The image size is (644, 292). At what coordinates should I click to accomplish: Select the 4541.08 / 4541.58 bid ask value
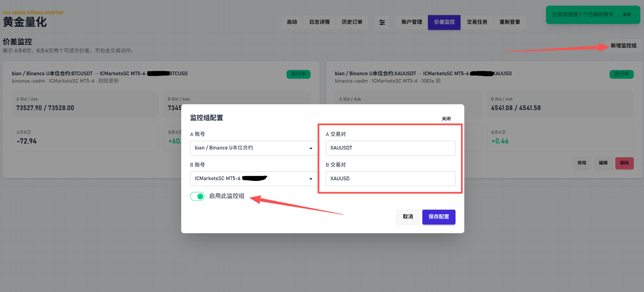pos(516,108)
